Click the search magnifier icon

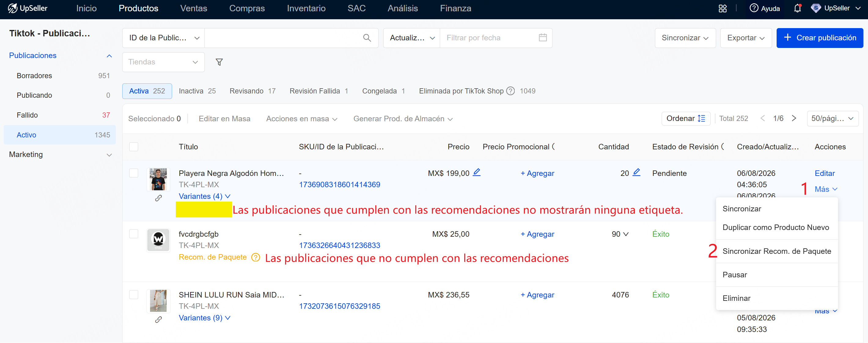click(367, 38)
